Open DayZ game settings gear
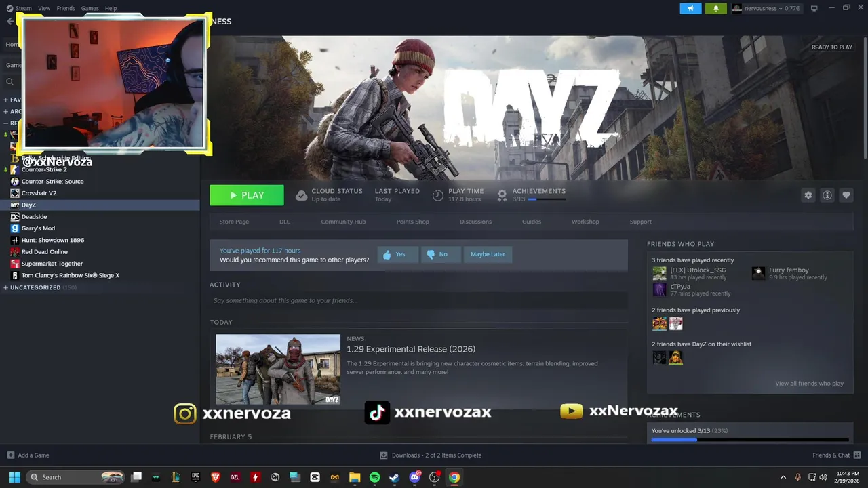This screenshot has height=488, width=868. point(808,195)
